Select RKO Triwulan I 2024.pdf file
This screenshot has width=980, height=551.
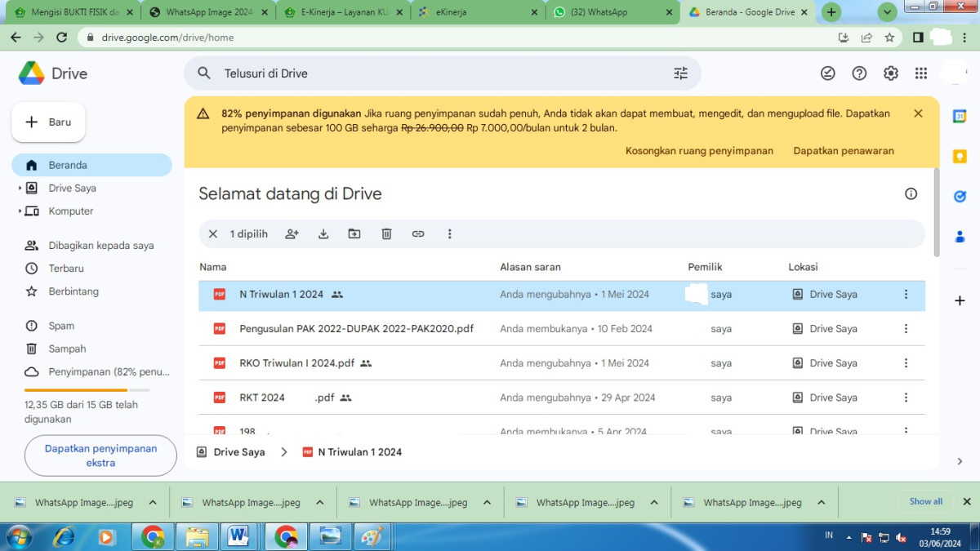562,363
